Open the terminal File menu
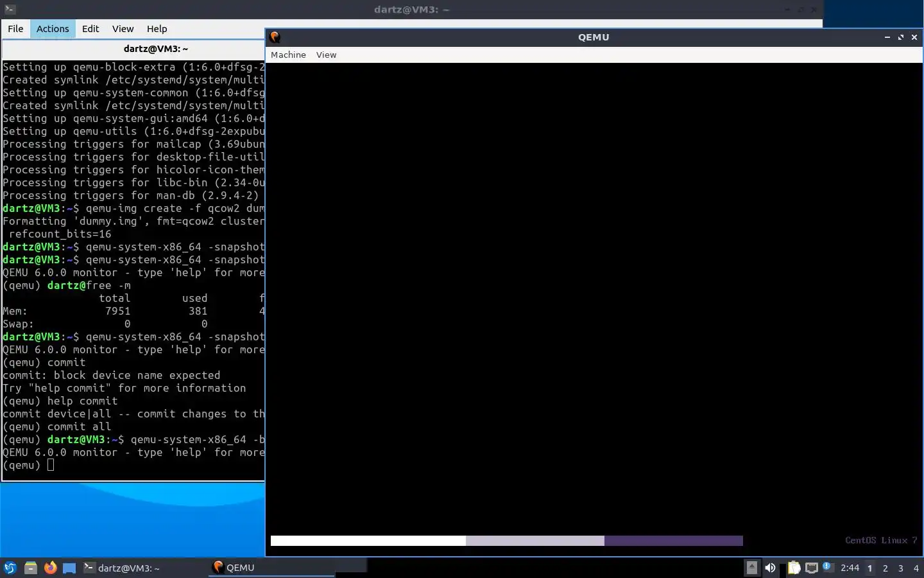This screenshot has height=578, width=924. pyautogui.click(x=15, y=28)
